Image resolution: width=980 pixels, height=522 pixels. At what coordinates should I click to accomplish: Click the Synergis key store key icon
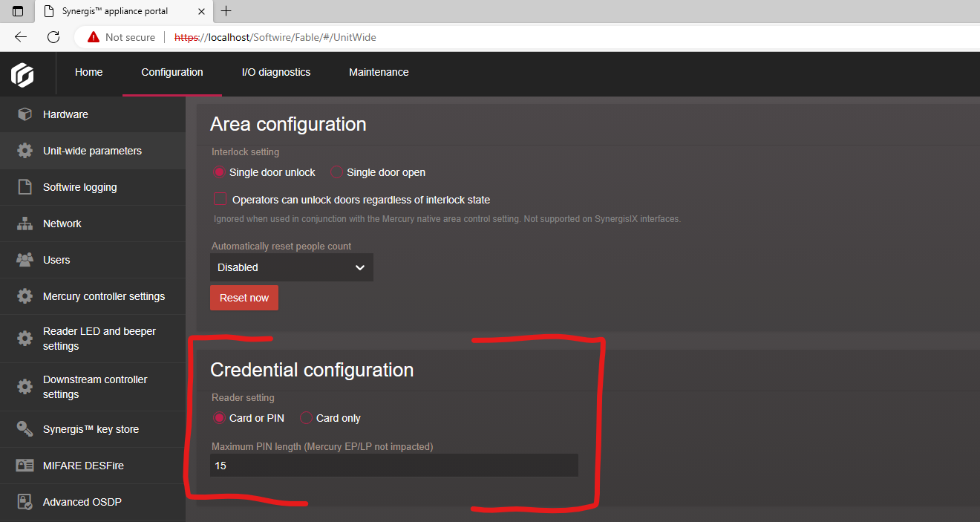(x=24, y=429)
